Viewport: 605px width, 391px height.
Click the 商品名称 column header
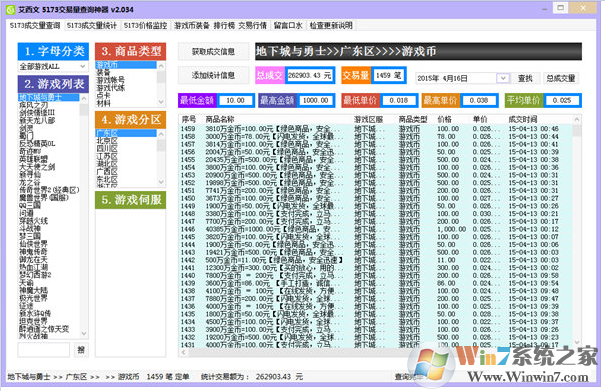tap(220, 120)
